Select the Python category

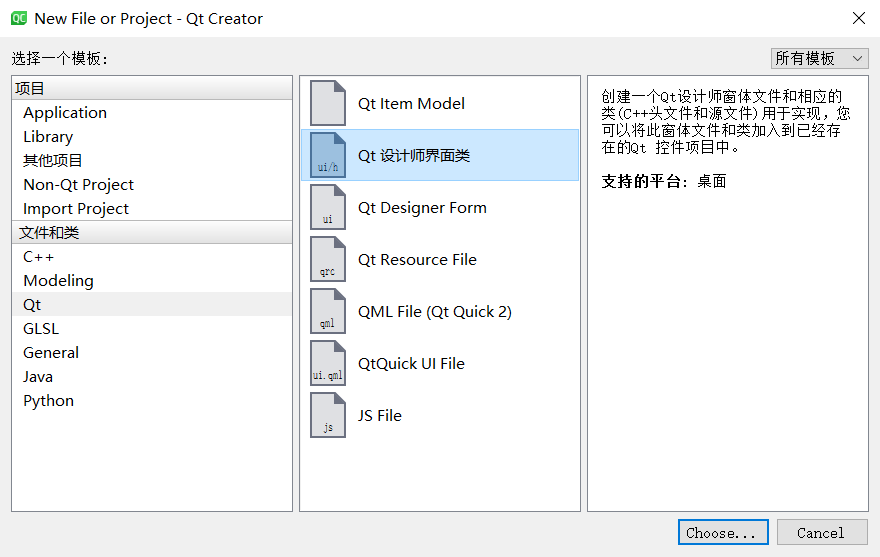tap(152, 401)
